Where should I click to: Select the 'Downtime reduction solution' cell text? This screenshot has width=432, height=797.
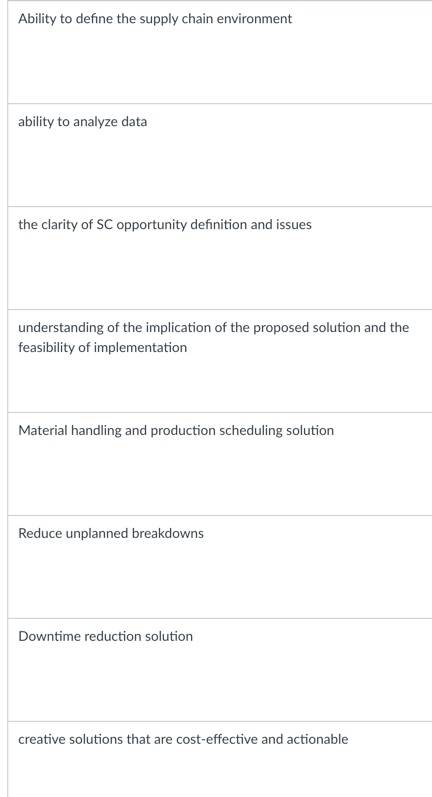pyautogui.click(x=105, y=636)
